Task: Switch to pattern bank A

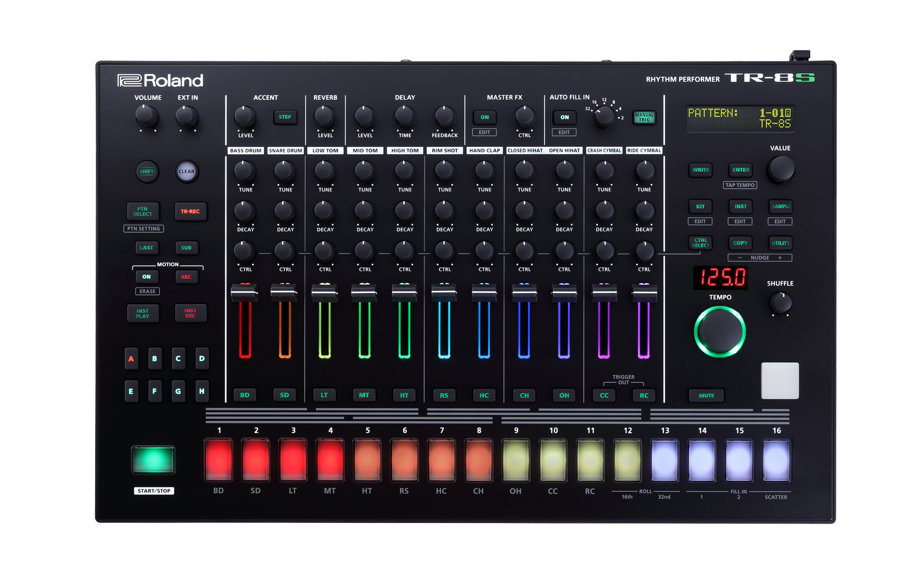Action: [131, 359]
